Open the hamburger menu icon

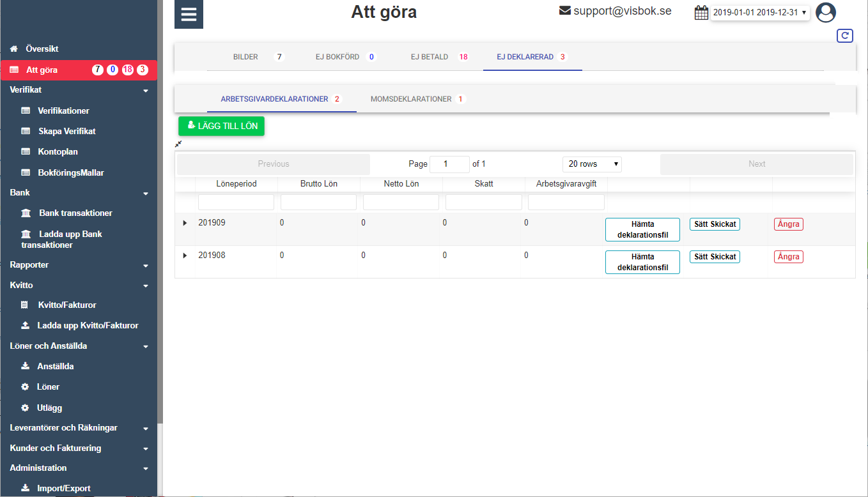(189, 14)
